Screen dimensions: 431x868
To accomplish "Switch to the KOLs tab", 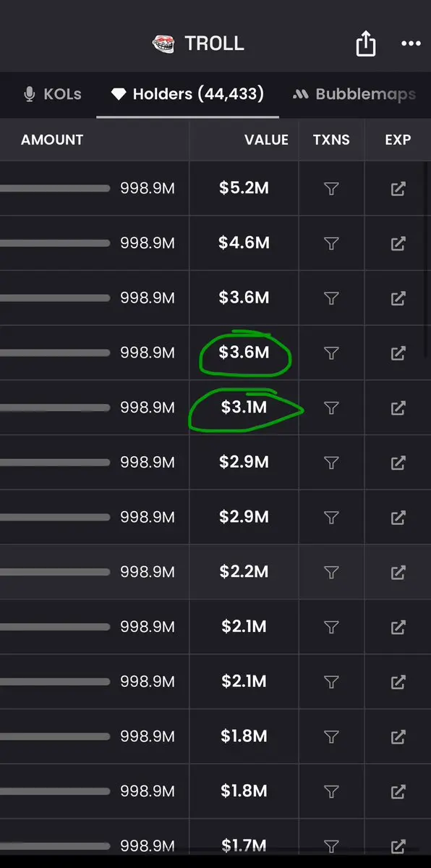I will coord(53,94).
